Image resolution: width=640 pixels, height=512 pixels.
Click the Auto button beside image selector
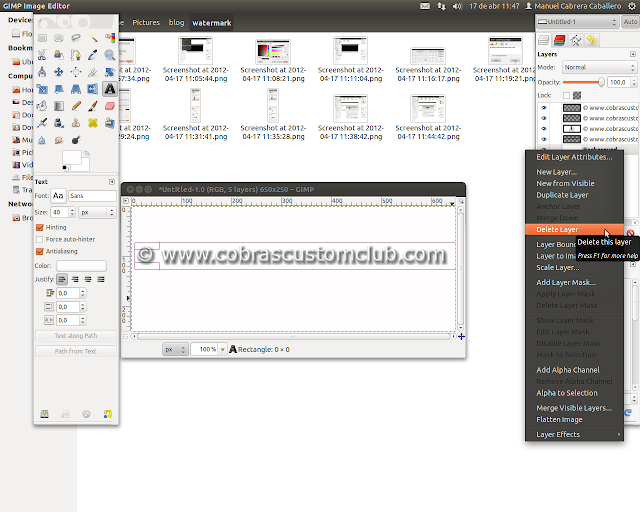click(630, 22)
